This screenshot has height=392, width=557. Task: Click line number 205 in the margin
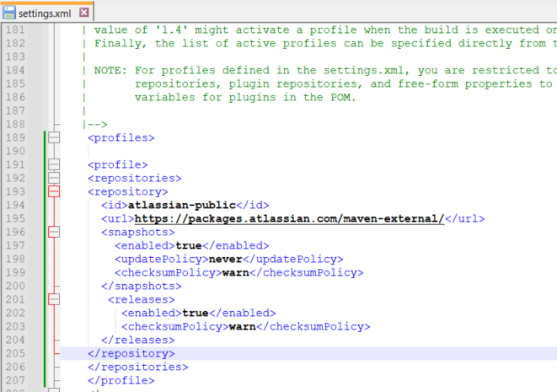click(x=15, y=353)
